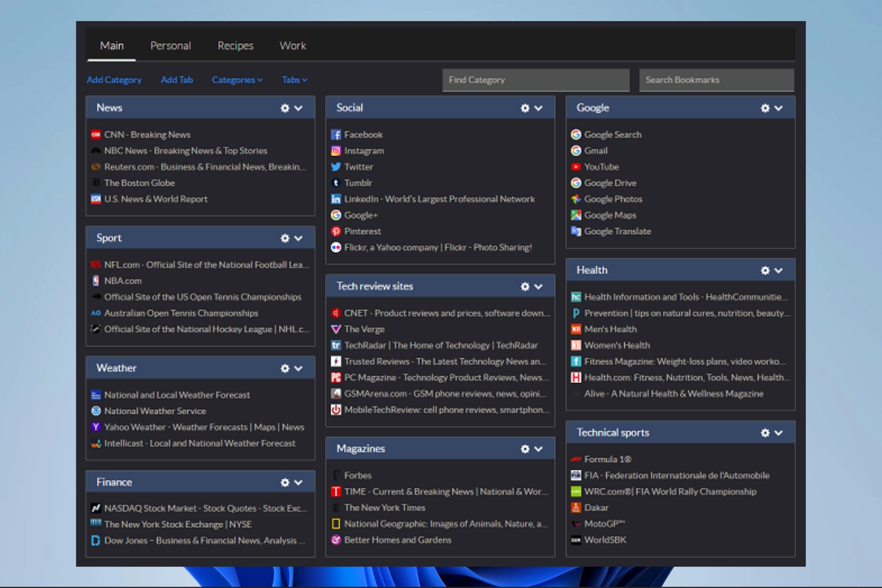
Task: Collapse the Health category with chevron
Action: 778,270
